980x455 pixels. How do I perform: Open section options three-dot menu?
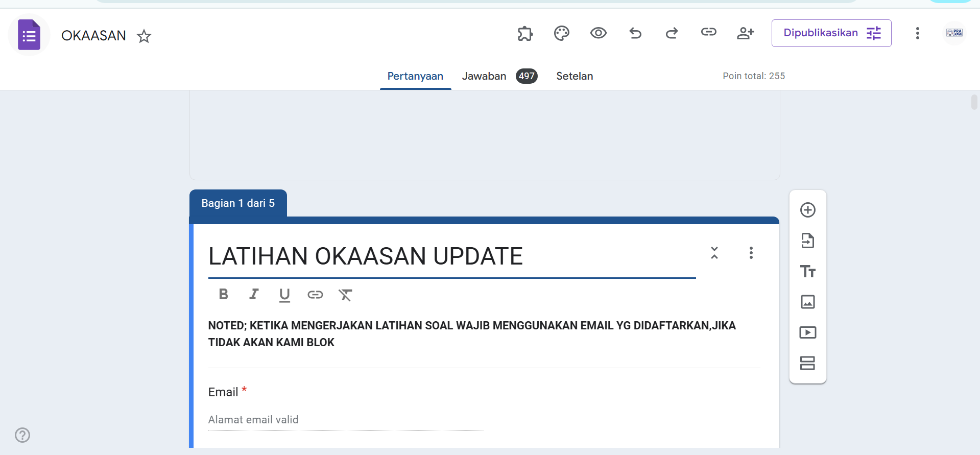click(x=751, y=253)
